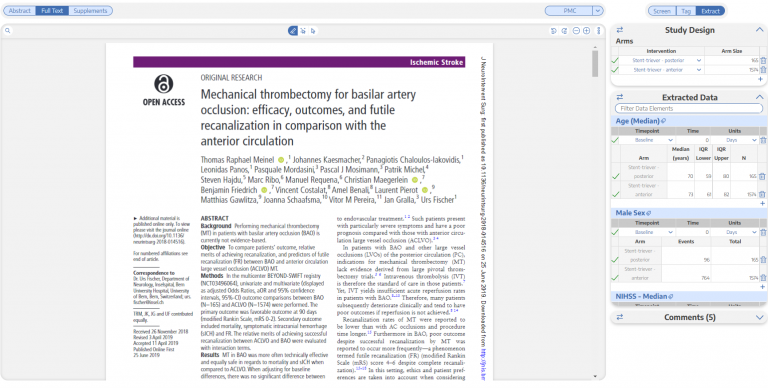Open the viewer's three-dot options menu
The image size is (768, 388).
(599, 30)
